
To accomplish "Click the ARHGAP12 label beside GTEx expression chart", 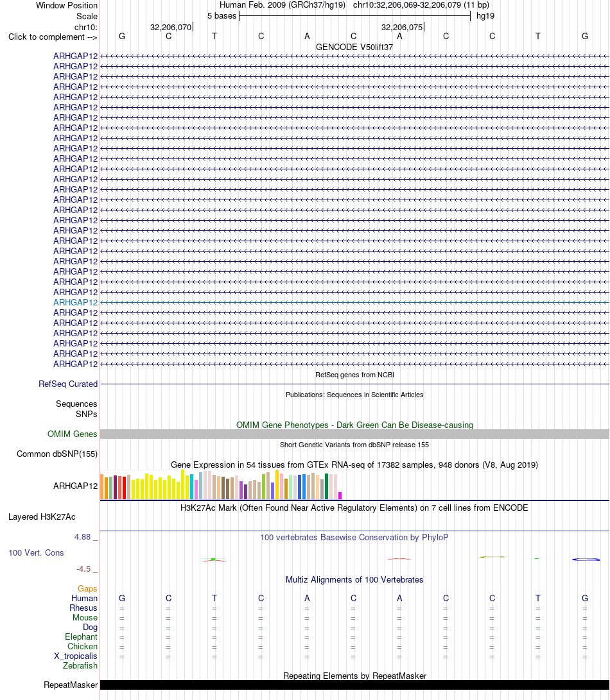I will point(75,486).
